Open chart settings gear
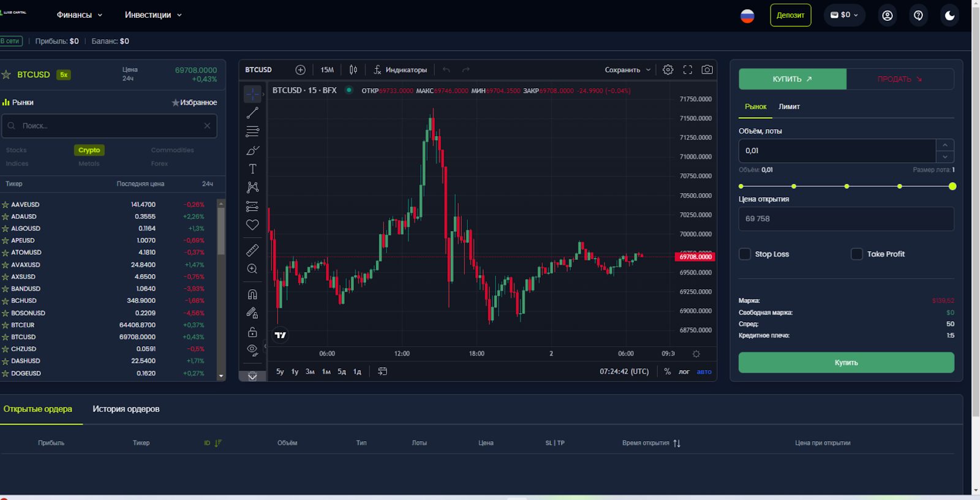This screenshot has height=500, width=980. click(668, 70)
